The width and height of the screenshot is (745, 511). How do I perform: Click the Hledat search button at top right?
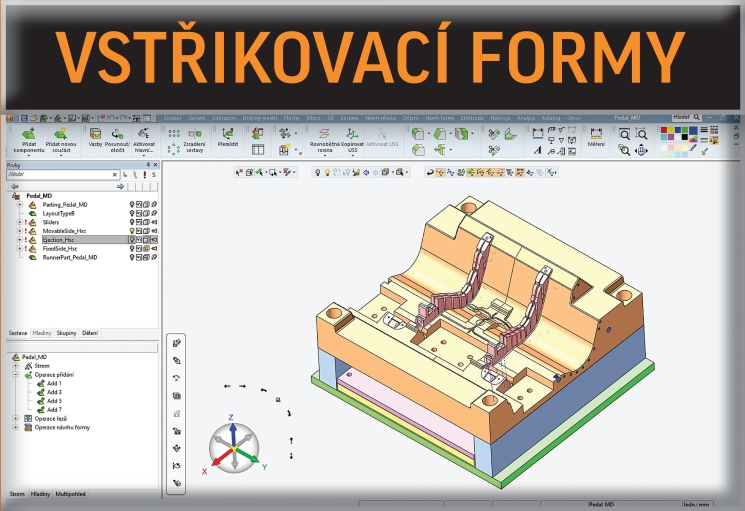687,117
